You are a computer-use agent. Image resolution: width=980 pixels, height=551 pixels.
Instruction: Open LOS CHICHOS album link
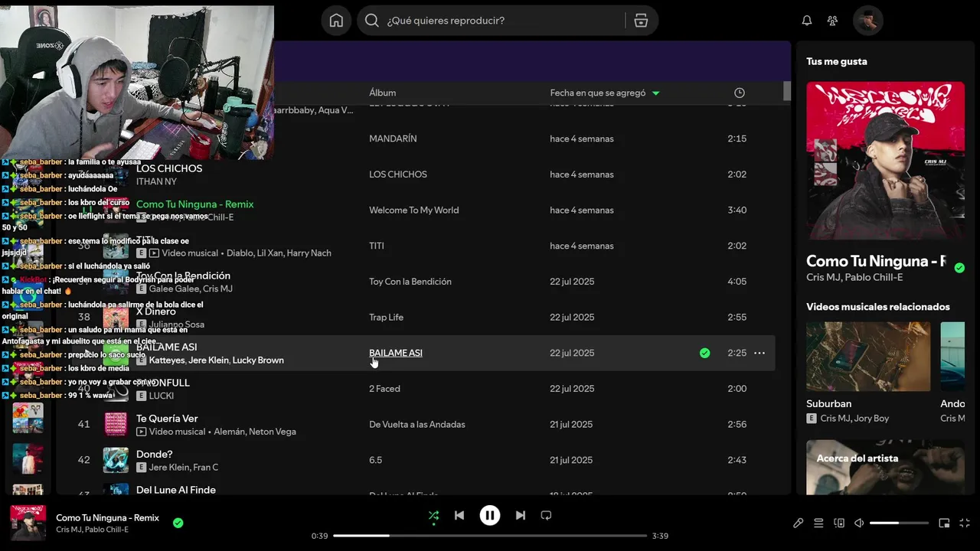398,174
